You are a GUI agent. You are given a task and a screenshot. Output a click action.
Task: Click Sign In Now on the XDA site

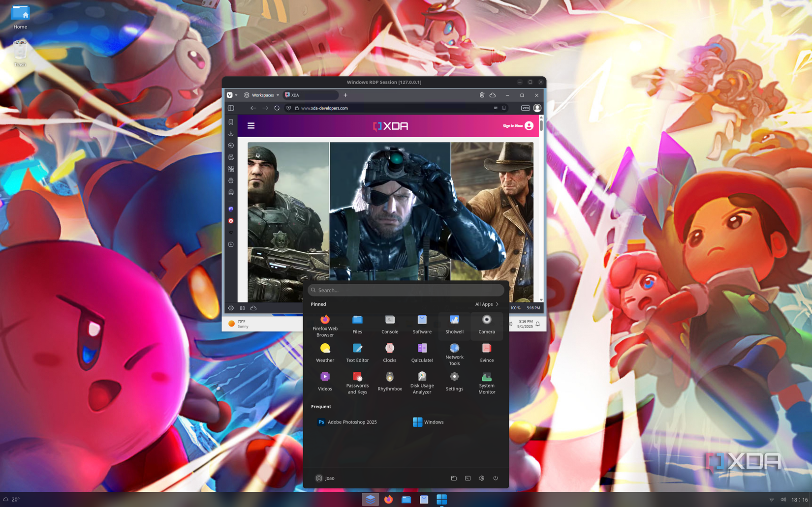[x=518, y=126]
